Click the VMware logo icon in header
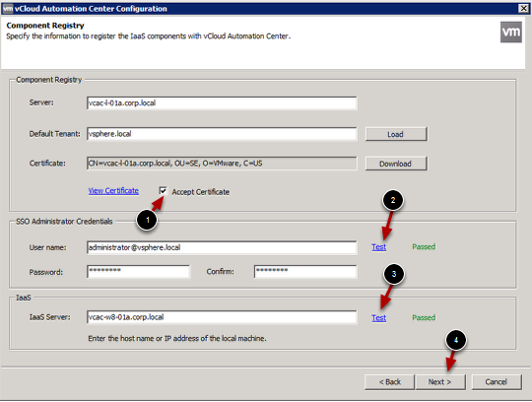This screenshot has width=532, height=402. (511, 33)
